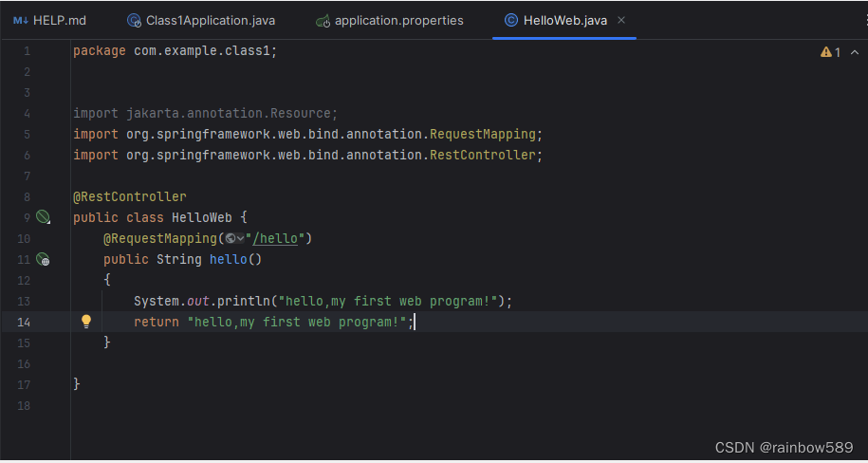Click the return statement string literal
The width and height of the screenshot is (868, 463).
pyautogui.click(x=298, y=322)
